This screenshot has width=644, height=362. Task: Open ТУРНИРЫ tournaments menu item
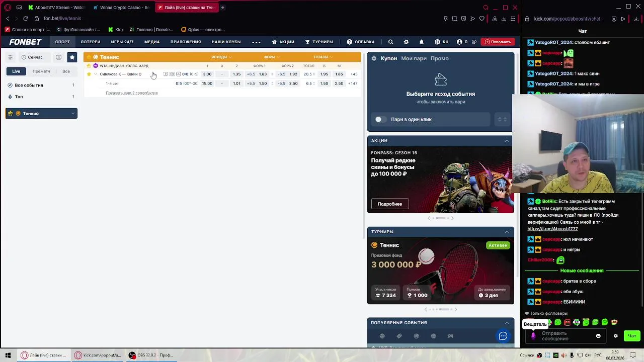[x=319, y=42]
